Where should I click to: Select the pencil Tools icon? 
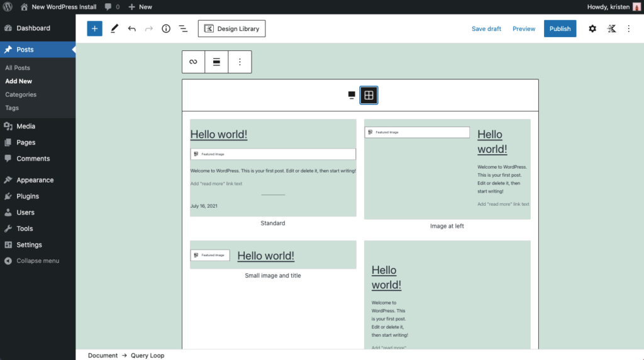(x=114, y=28)
